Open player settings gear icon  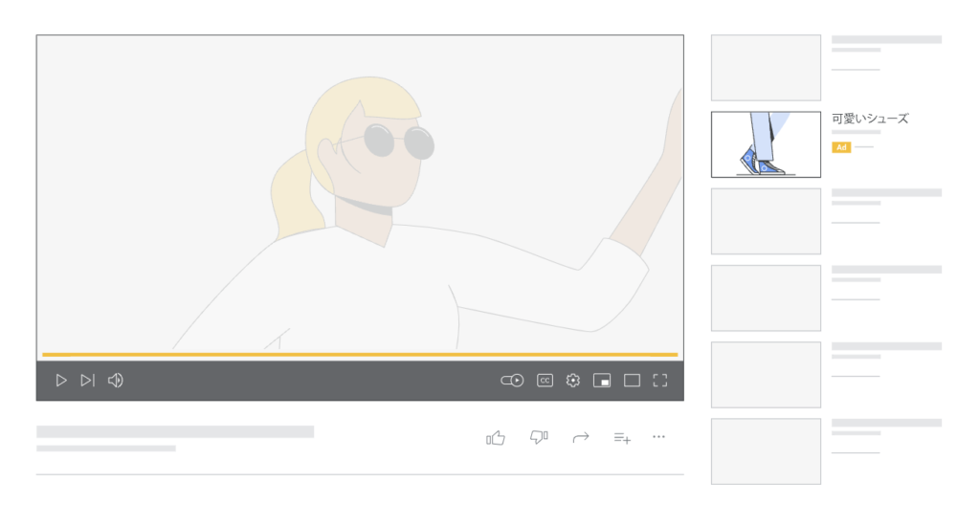coord(573,381)
